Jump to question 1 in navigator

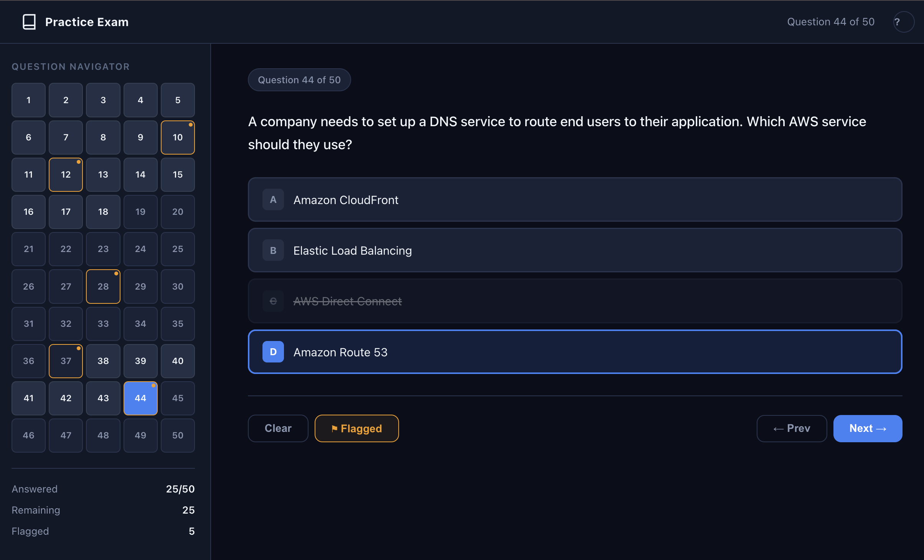(28, 100)
